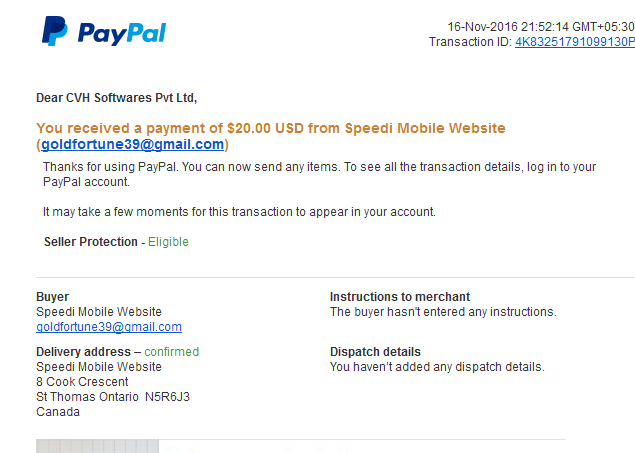
Task: Click the $20.00 USD payment heading
Action: click(271, 128)
